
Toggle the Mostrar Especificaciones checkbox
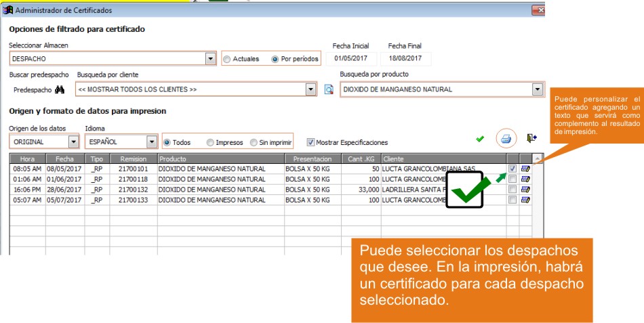[x=310, y=142]
